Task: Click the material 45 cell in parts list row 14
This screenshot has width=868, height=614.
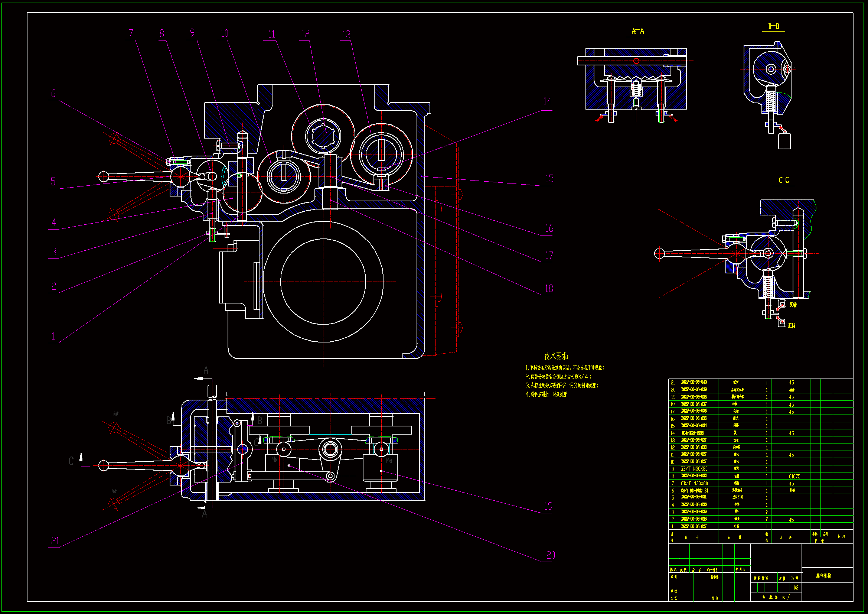Action: (791, 433)
